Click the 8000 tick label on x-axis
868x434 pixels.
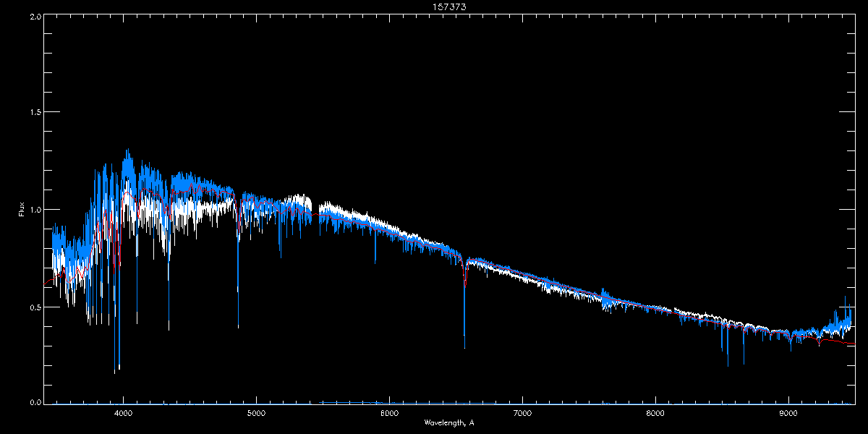tap(655, 413)
